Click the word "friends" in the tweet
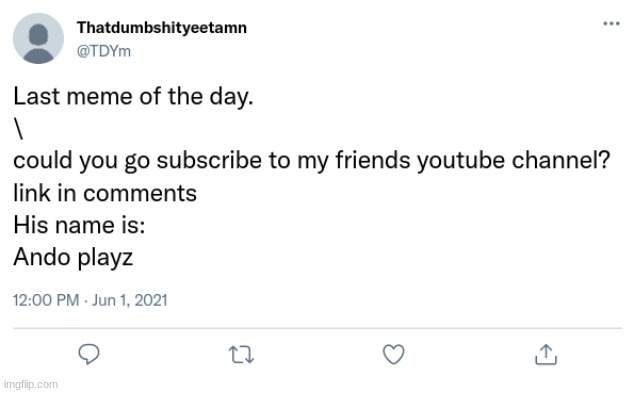Image resolution: width=635 pixels, height=393 pixels. [x=373, y=160]
